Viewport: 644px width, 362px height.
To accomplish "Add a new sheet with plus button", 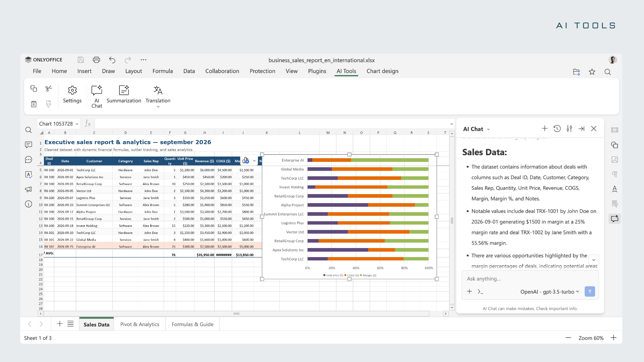I will click(x=60, y=324).
